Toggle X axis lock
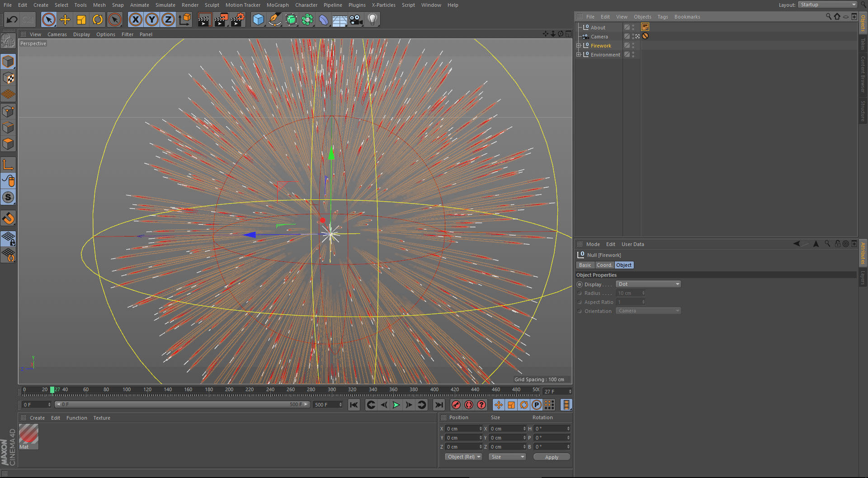Image resolution: width=868 pixels, height=478 pixels. (135, 19)
